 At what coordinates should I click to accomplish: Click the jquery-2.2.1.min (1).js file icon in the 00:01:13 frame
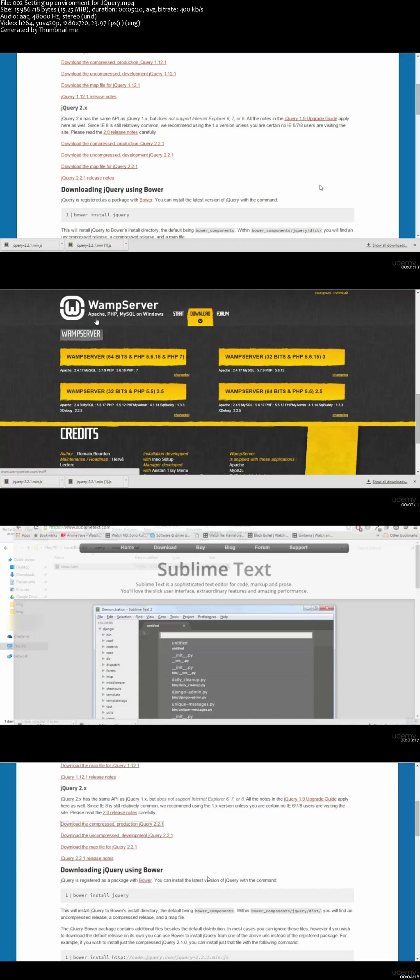click(71, 245)
